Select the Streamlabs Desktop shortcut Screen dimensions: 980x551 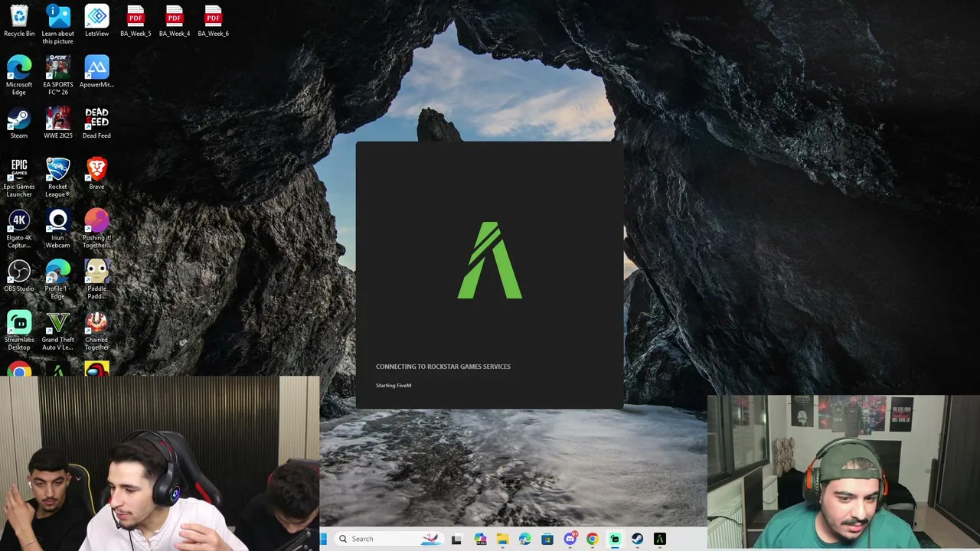point(19,331)
